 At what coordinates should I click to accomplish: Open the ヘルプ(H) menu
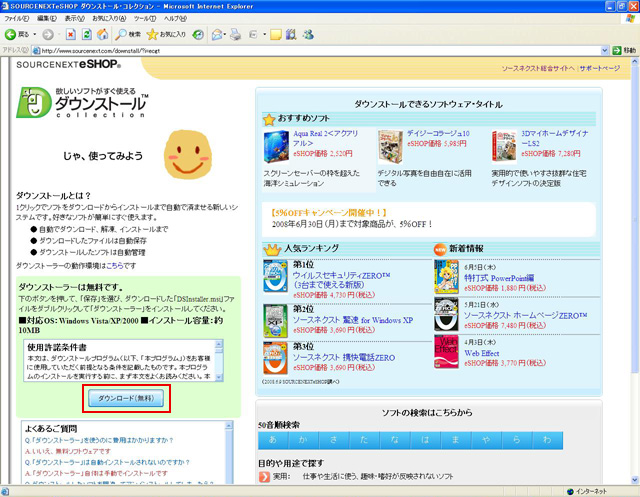[x=175, y=18]
